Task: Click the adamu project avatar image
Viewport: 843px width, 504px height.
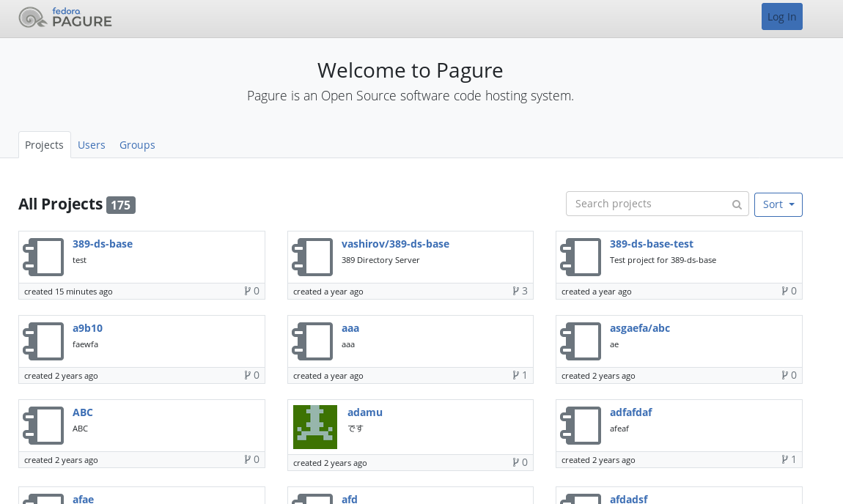Action: (x=315, y=427)
